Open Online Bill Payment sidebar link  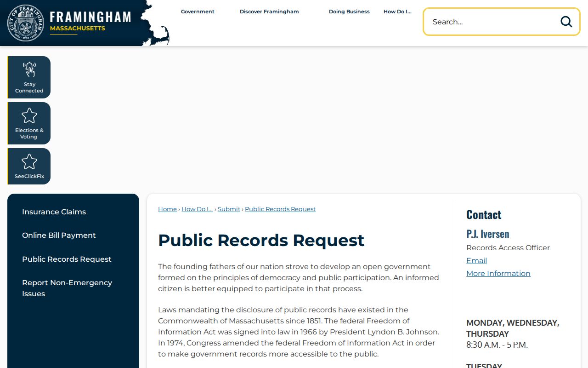(59, 235)
